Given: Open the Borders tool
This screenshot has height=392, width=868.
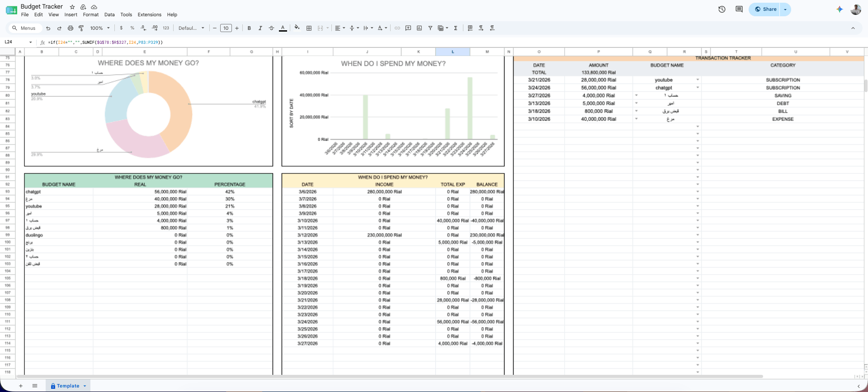Looking at the screenshot, I should 309,28.
